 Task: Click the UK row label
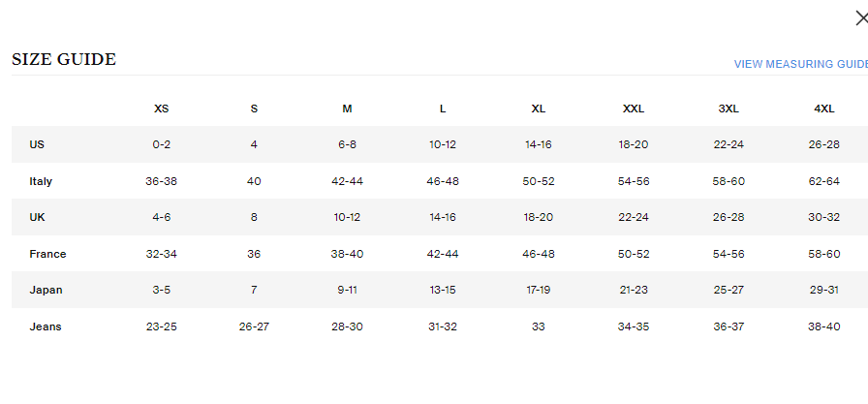pos(37,217)
